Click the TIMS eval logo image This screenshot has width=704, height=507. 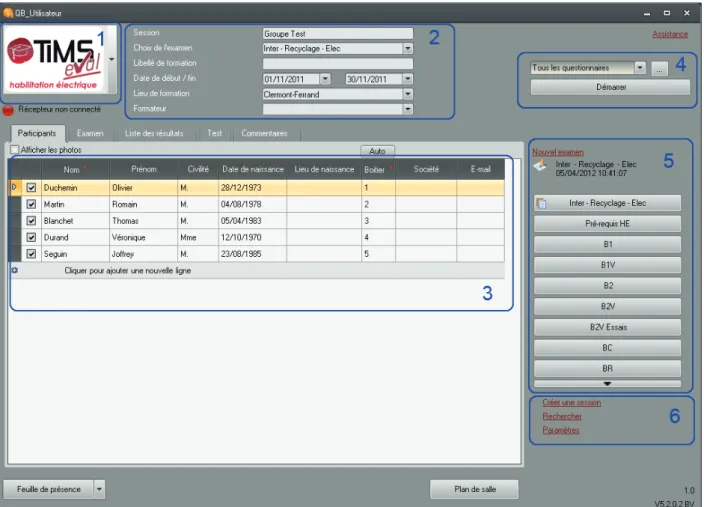pos(54,60)
